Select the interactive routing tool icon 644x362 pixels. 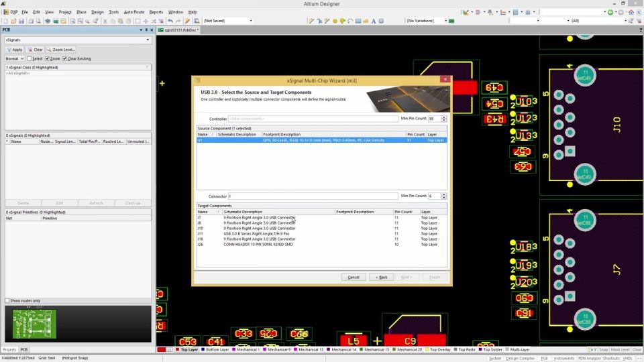312,21
